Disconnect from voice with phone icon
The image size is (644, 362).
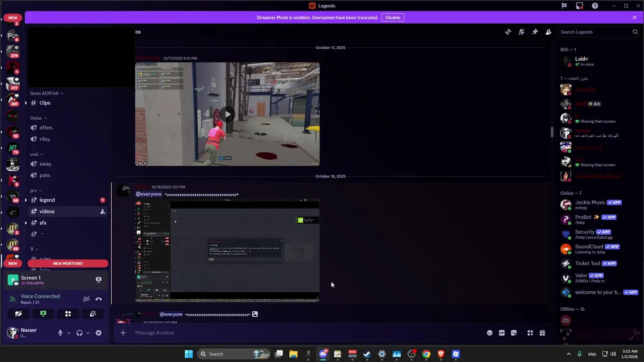[99, 299]
